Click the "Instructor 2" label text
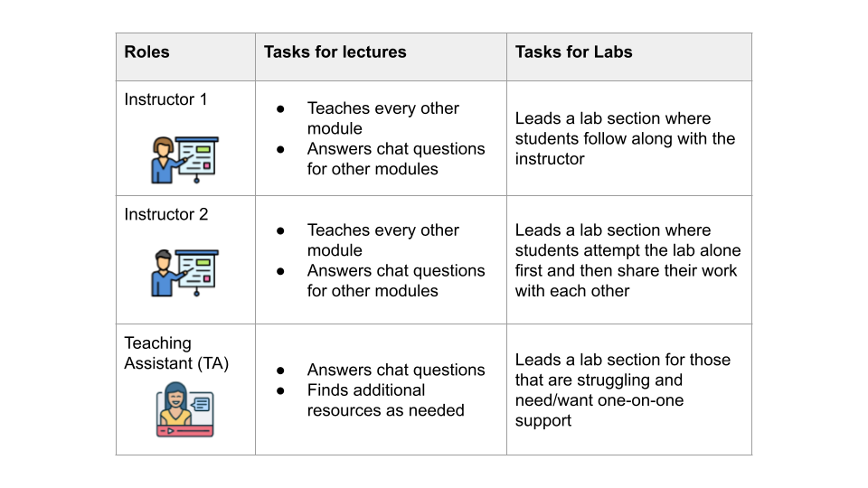 tap(165, 215)
